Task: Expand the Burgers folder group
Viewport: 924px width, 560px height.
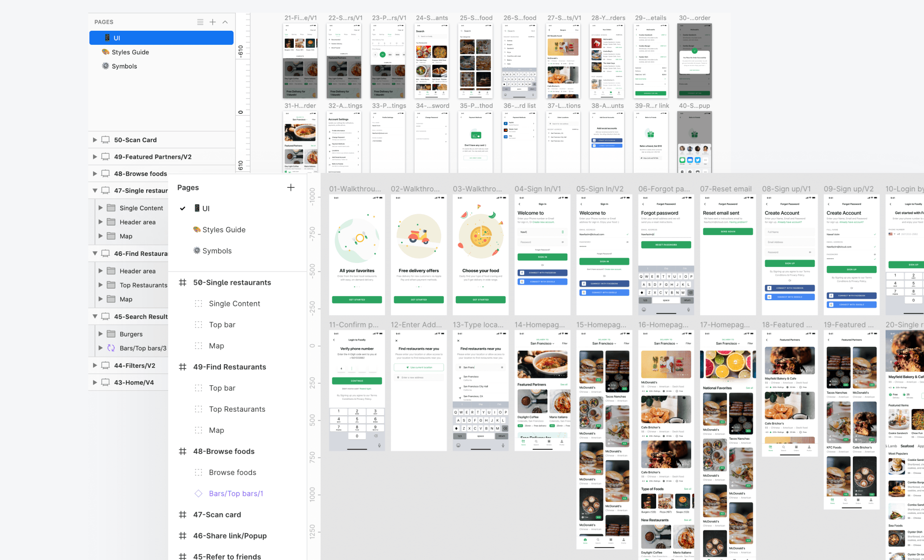Action: (x=101, y=334)
